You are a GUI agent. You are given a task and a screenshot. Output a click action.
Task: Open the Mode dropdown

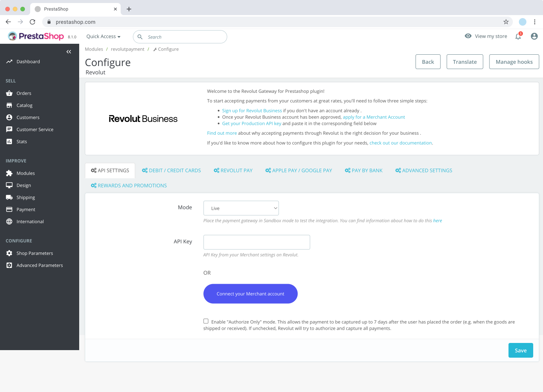[x=241, y=208]
